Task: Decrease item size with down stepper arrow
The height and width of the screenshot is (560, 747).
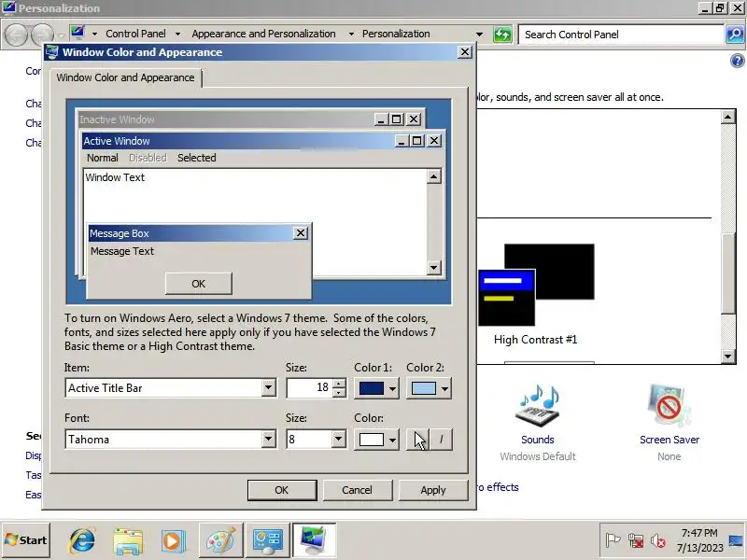Action: tap(339, 392)
